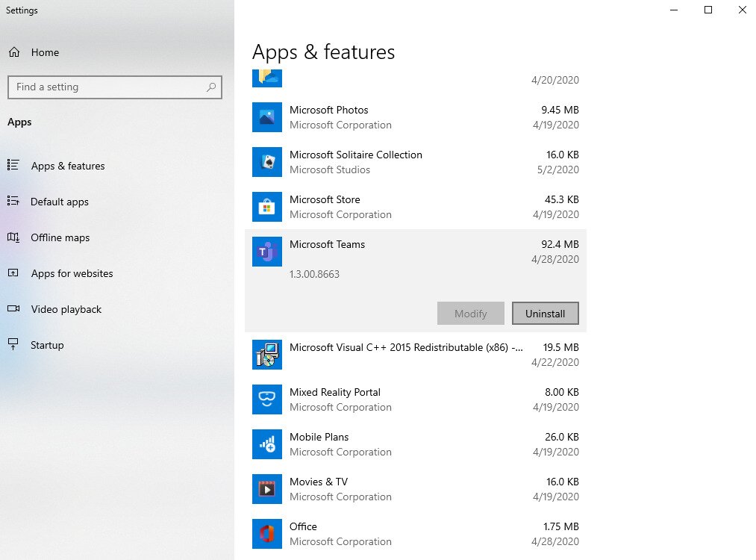Click the Microsoft Teams purple icon

click(x=267, y=252)
